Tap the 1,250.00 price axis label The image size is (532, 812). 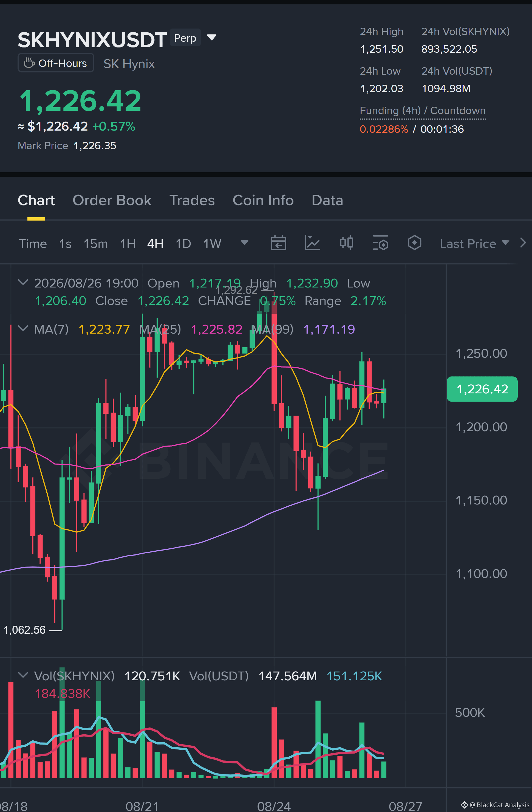[x=481, y=353]
